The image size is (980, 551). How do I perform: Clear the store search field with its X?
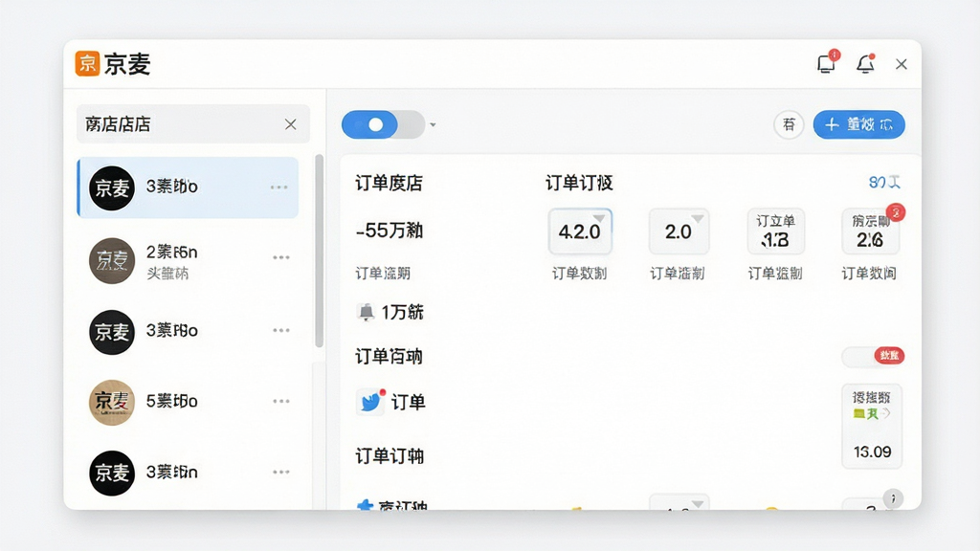[x=291, y=124]
